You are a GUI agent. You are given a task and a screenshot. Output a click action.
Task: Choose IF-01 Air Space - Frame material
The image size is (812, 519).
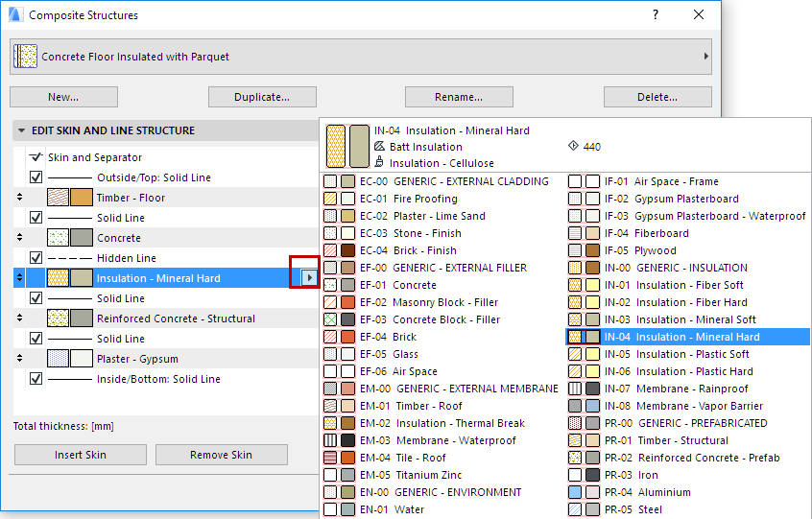click(x=688, y=181)
